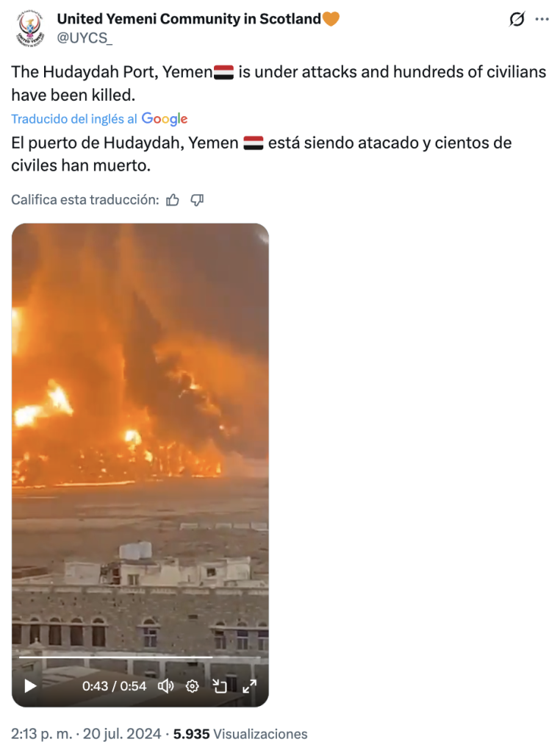Rate the translation with thumbs up
560x753 pixels.
173,200
